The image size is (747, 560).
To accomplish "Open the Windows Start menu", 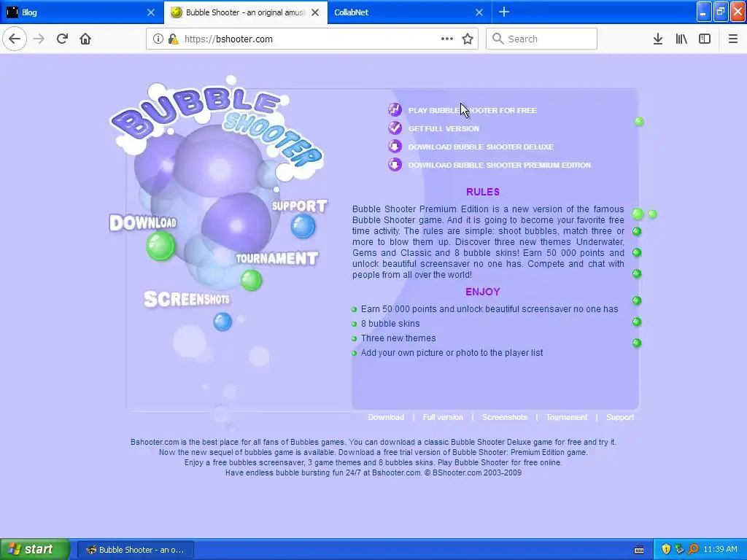I will tap(35, 550).
